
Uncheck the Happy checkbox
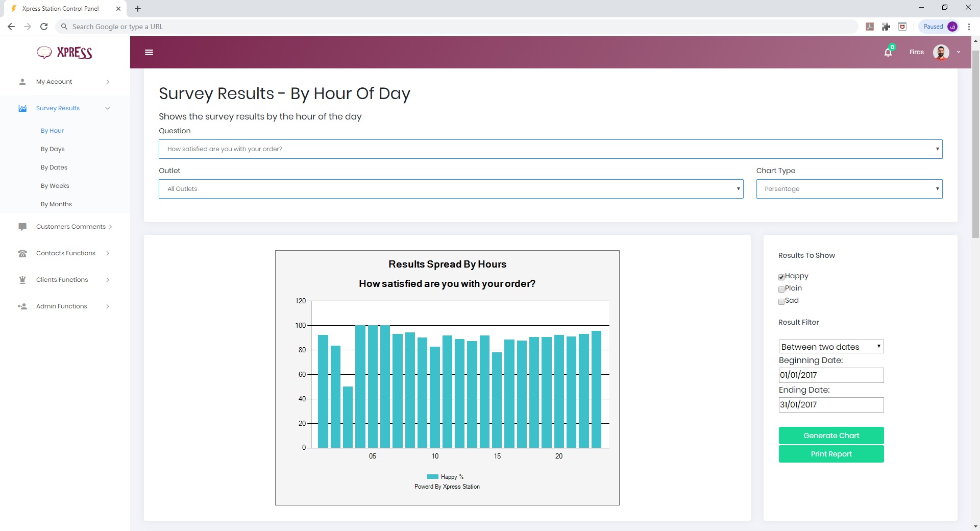[781, 277]
